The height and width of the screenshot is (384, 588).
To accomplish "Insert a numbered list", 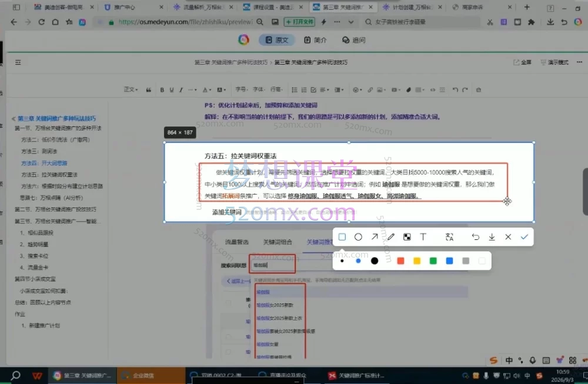I will 304,90.
